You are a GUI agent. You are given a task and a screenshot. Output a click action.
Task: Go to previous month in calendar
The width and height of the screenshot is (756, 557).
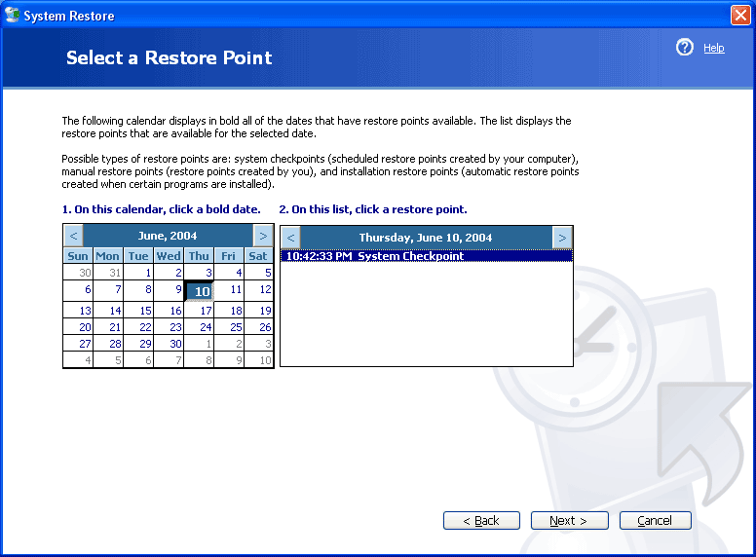73,236
